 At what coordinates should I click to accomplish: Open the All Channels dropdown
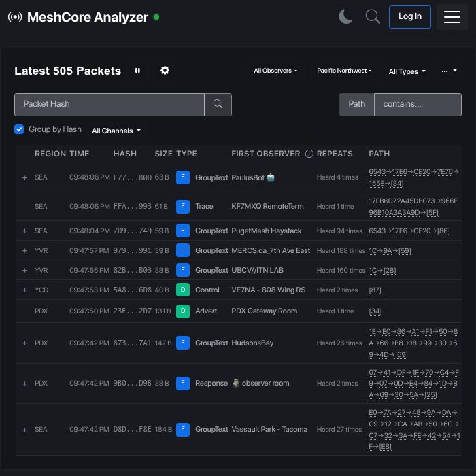[x=116, y=131]
